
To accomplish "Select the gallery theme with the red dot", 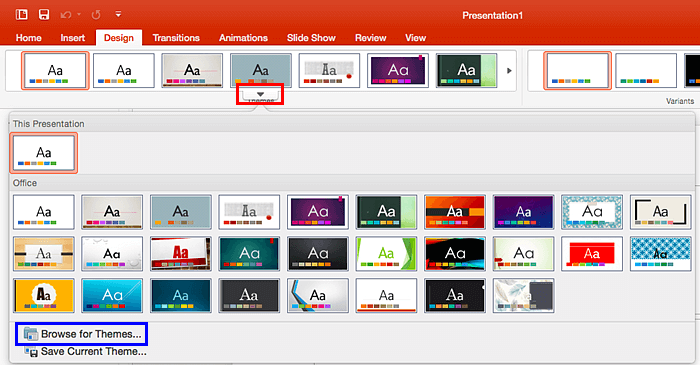I will point(249,212).
